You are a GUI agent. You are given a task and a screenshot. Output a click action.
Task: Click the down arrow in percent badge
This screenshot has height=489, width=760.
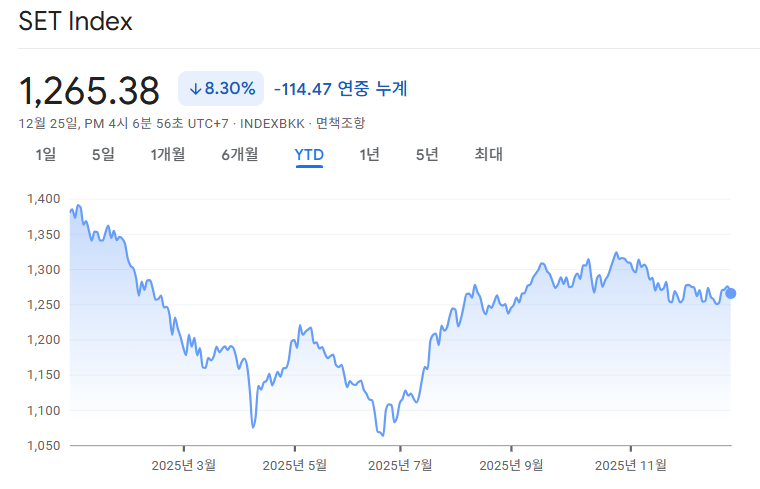(x=195, y=89)
